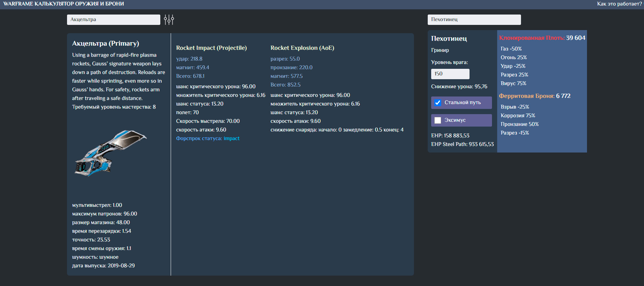This screenshot has height=286, width=644.
Task: Select the Rocket Impact (Projectile) heading
Action: 211,48
